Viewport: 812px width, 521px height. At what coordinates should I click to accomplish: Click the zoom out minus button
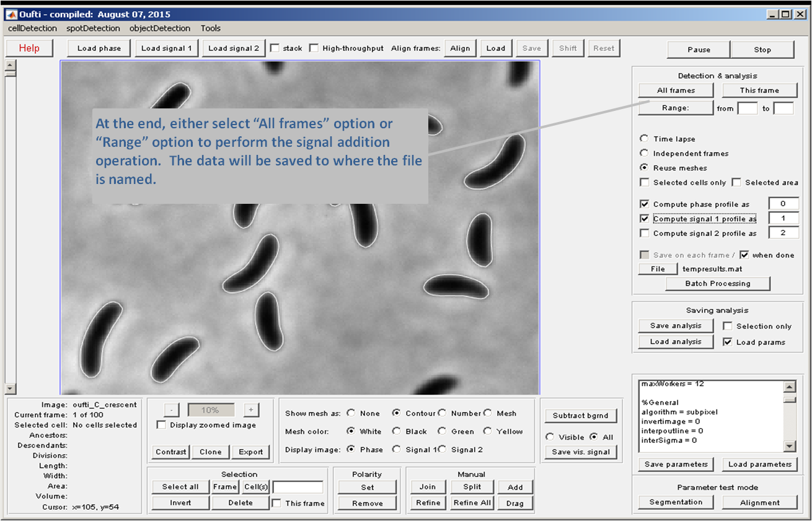pyautogui.click(x=173, y=410)
